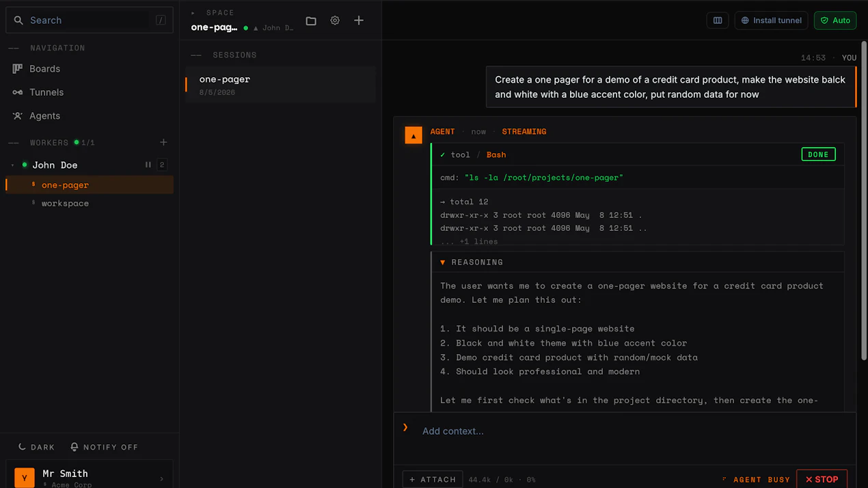Click the Boards icon
Screen dimensions: 868x488
18,69
